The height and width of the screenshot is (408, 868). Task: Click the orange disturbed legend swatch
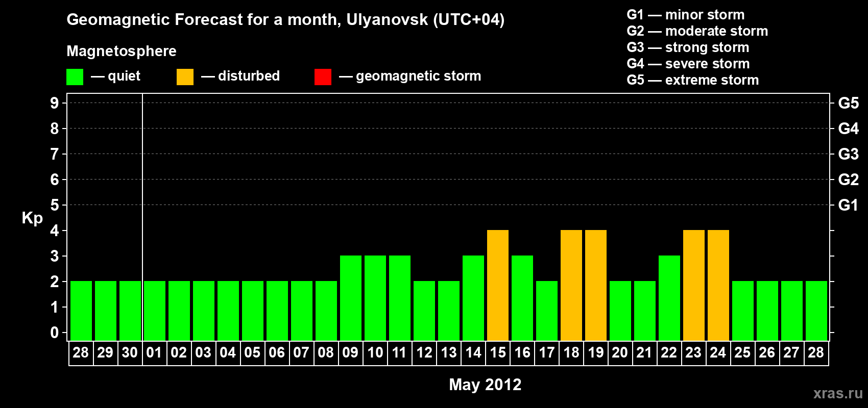pos(185,77)
